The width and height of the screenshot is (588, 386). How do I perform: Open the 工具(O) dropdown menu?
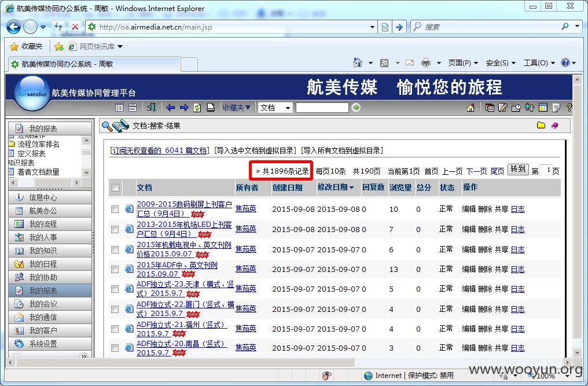pos(539,63)
